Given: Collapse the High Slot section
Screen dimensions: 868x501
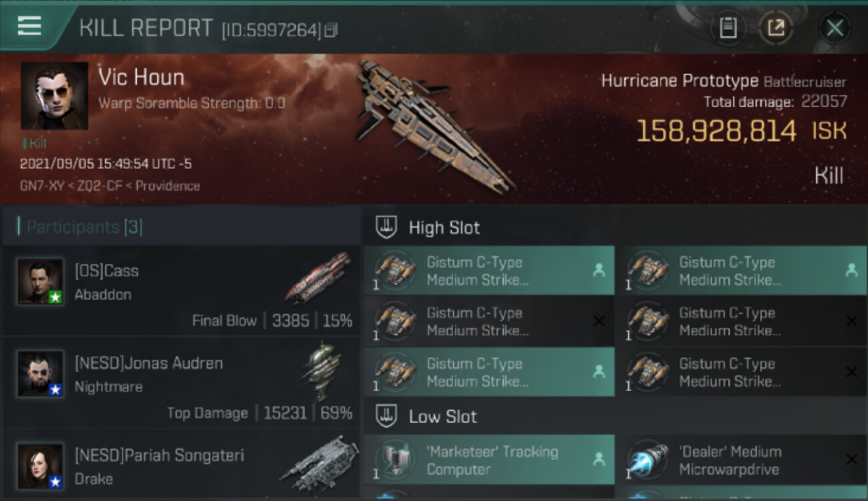Looking at the screenshot, I should [429, 227].
